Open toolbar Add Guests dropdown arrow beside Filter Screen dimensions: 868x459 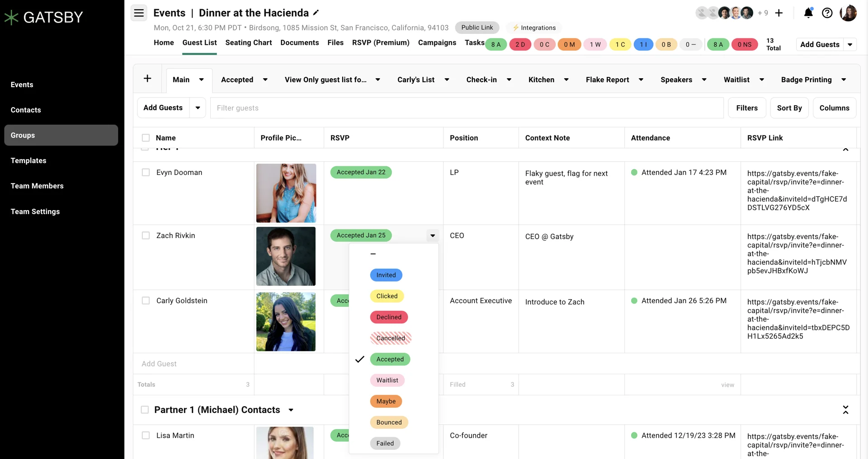point(198,108)
